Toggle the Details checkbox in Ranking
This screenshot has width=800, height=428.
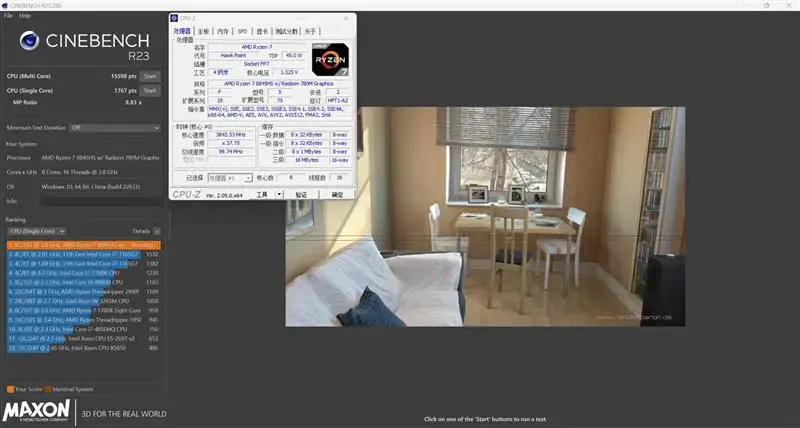(x=157, y=231)
